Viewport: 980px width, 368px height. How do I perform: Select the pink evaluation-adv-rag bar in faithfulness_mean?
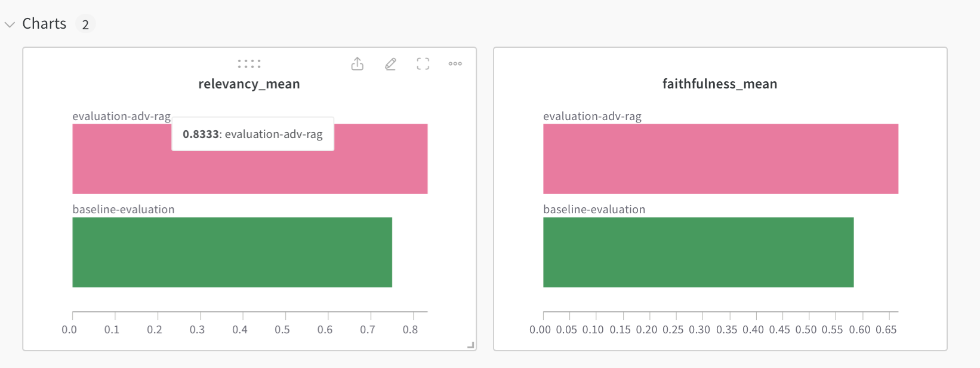720,159
